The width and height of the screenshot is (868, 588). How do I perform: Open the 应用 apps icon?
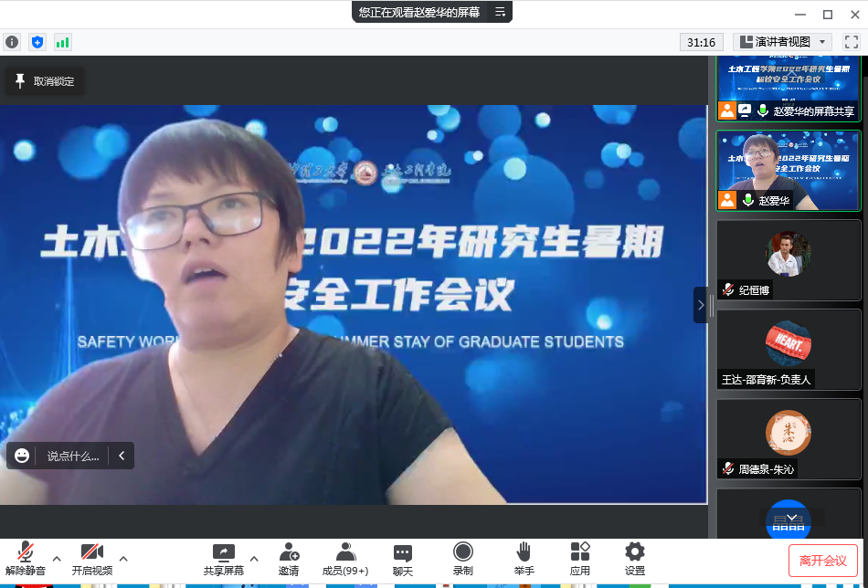[x=580, y=558]
